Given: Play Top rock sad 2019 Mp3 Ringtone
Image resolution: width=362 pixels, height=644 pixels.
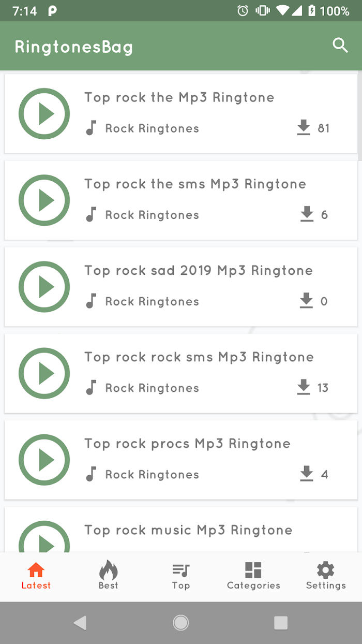Looking at the screenshot, I should (x=44, y=287).
